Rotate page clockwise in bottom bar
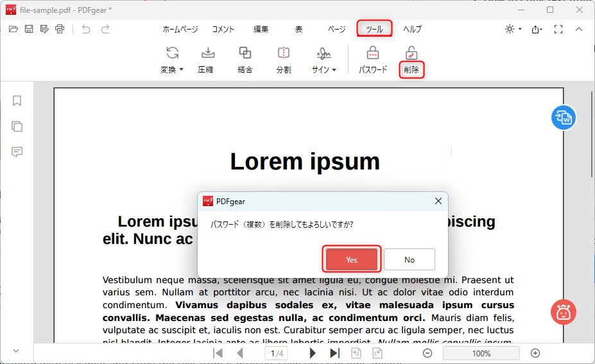Viewport: 595px width, 364px height. pos(377,353)
